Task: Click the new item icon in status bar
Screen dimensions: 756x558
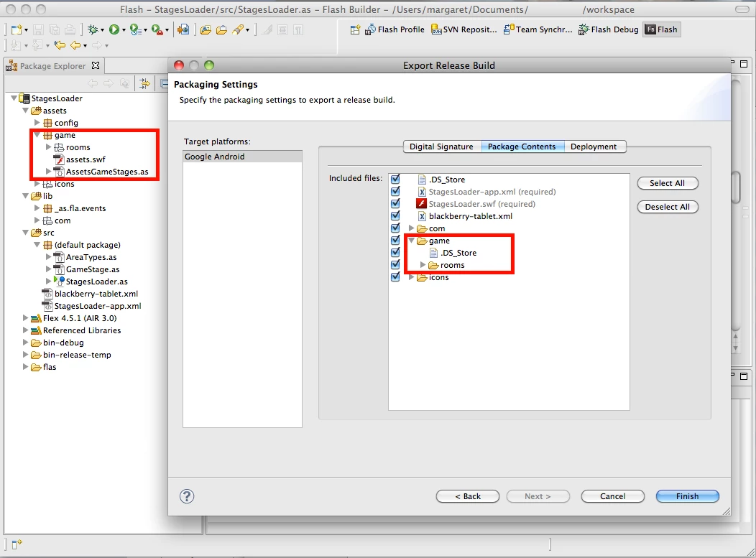Action: [x=17, y=544]
